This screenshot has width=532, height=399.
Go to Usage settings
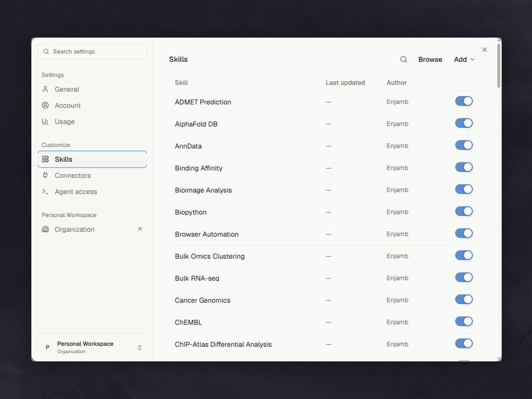[x=92, y=121]
